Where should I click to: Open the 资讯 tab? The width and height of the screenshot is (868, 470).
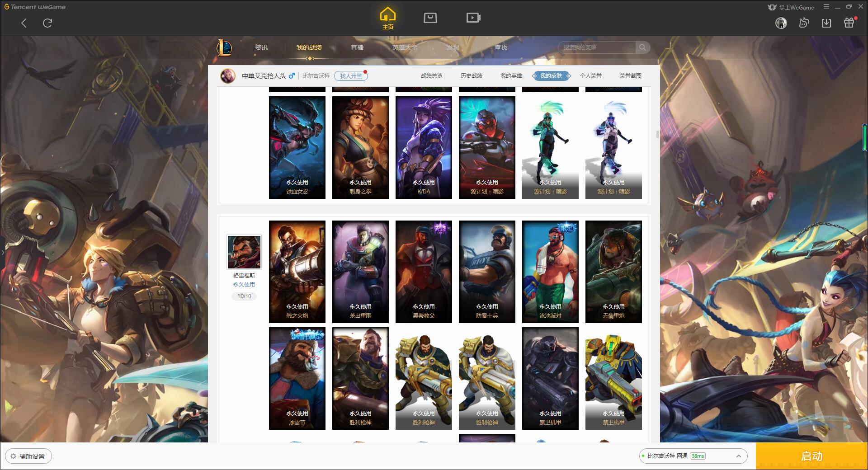tap(261, 47)
